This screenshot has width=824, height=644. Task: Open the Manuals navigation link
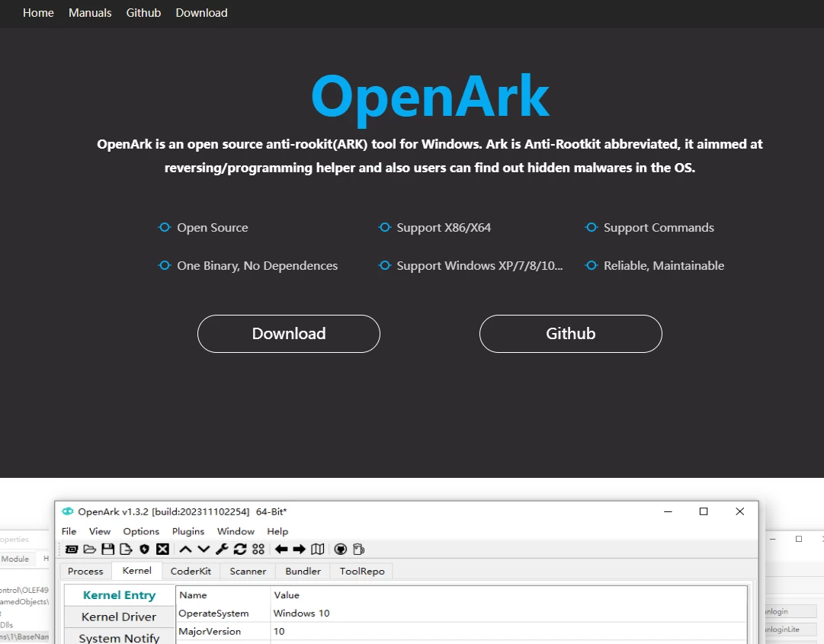click(x=90, y=13)
